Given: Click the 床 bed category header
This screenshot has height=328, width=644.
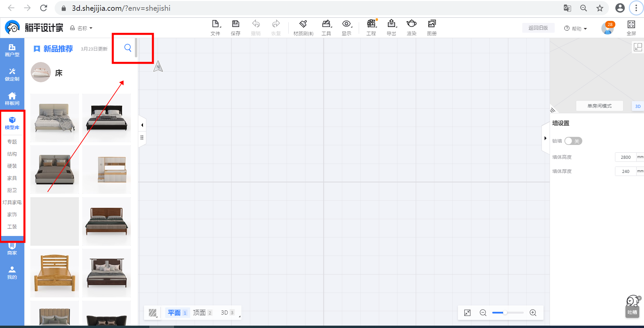Looking at the screenshot, I should (x=47, y=72).
